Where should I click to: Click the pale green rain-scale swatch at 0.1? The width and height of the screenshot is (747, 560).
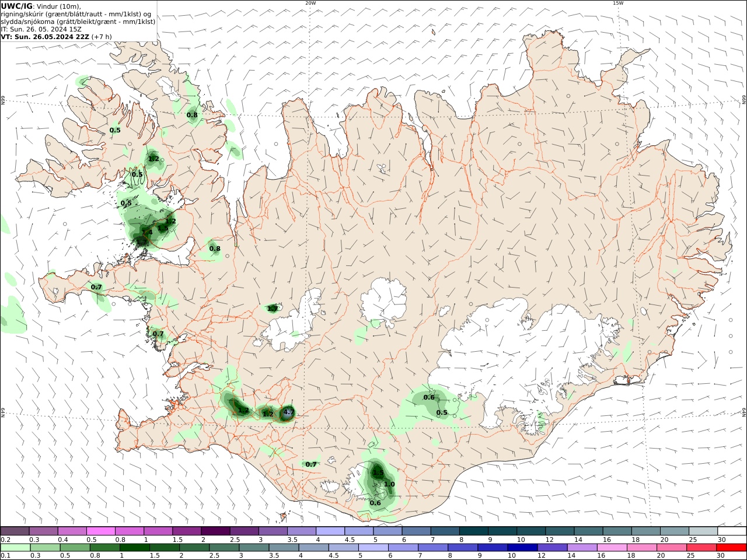tap(15, 548)
